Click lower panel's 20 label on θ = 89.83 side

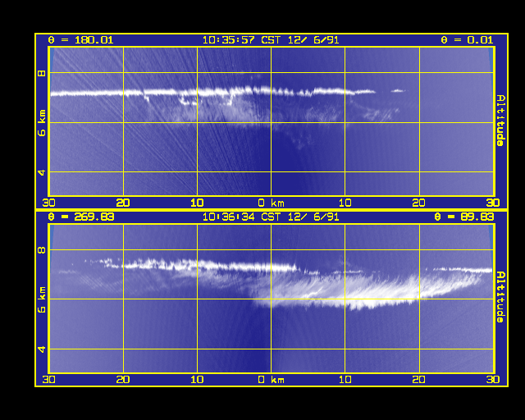419,380
